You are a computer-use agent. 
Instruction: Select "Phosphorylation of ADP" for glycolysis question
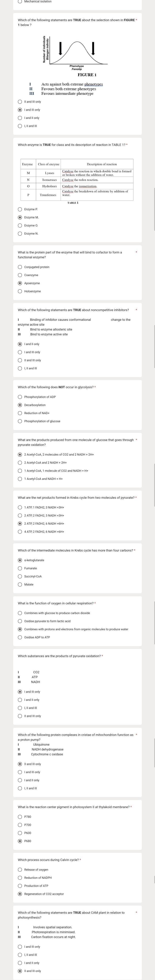point(20,397)
